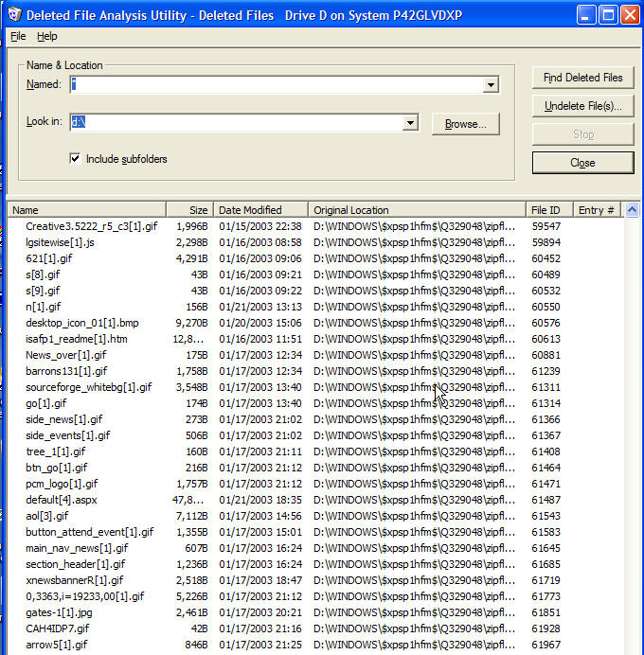644x655 pixels.
Task: Open the Help menu
Action: (x=46, y=36)
